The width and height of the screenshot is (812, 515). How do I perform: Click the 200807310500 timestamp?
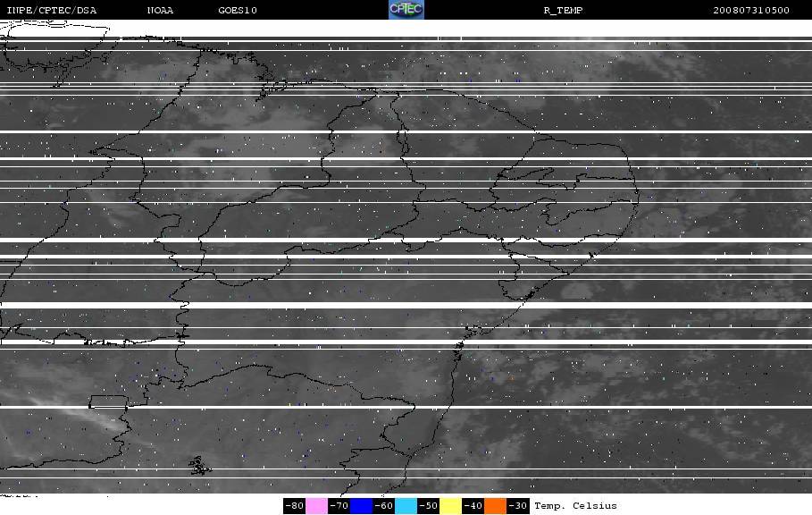(751, 11)
